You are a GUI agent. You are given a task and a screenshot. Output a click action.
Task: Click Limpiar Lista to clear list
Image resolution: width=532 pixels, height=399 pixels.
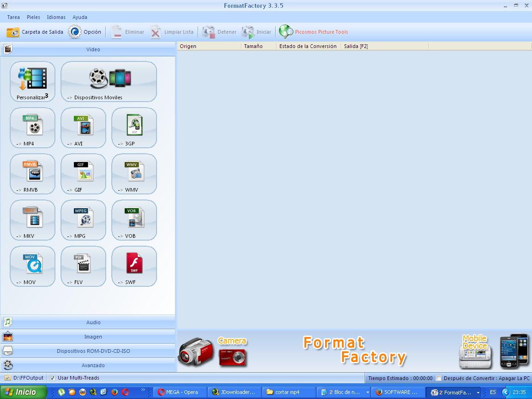(172, 32)
